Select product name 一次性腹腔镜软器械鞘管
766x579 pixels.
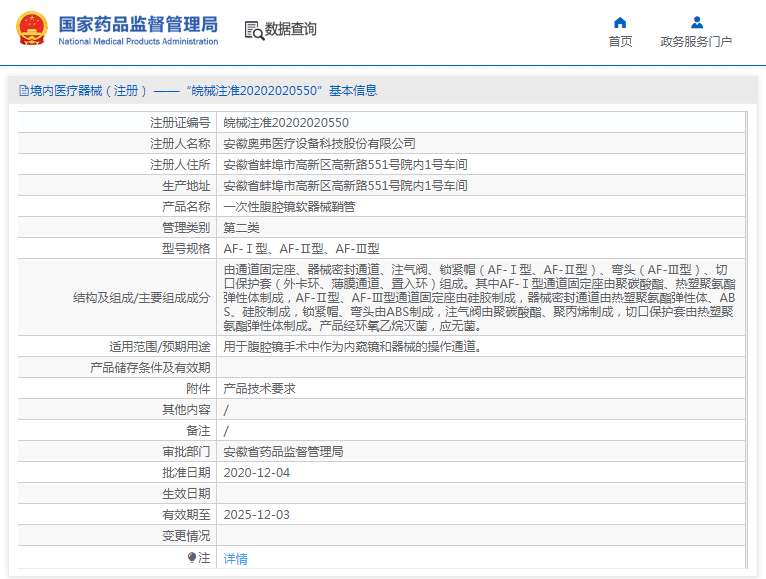click(x=289, y=207)
